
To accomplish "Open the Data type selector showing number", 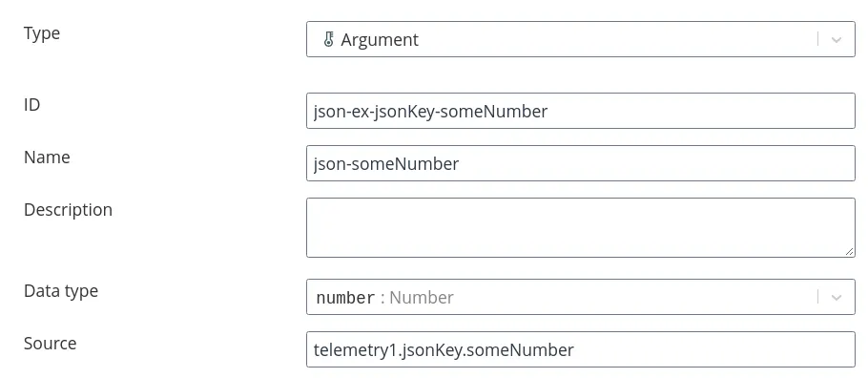I will coord(581,297).
